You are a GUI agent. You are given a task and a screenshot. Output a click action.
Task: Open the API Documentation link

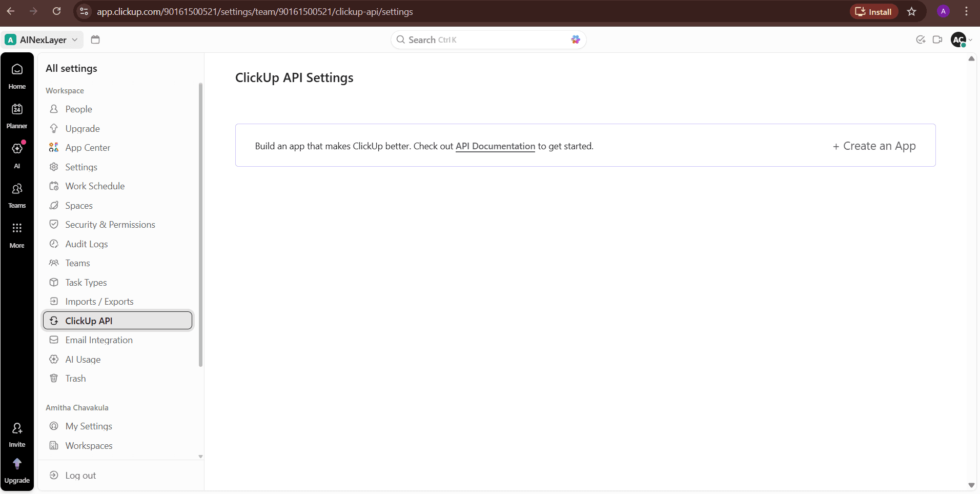pyautogui.click(x=495, y=146)
